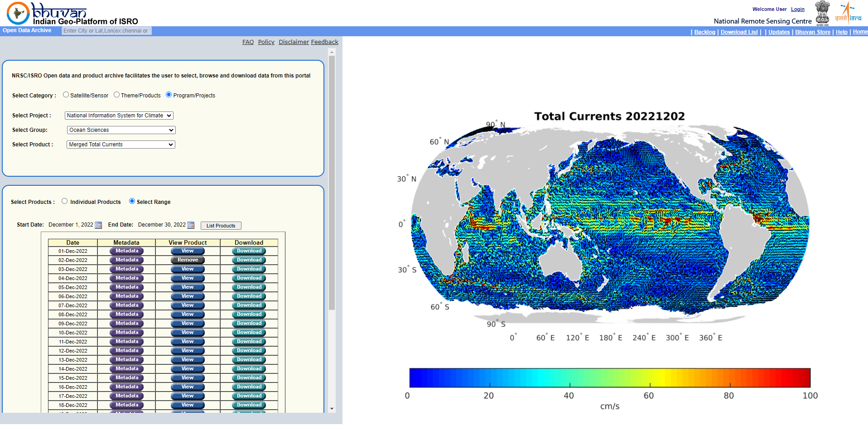
Task: Click the 03-Dec-2022 date cell
Action: tap(73, 269)
